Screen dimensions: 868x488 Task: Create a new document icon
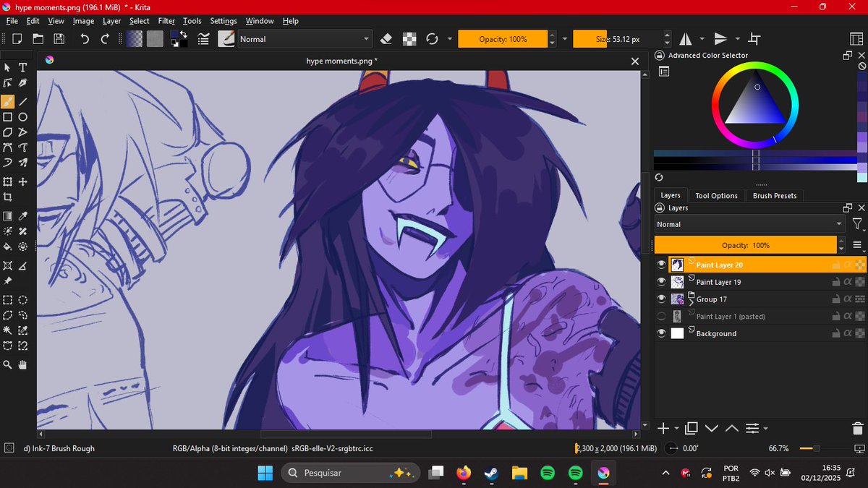[17, 39]
